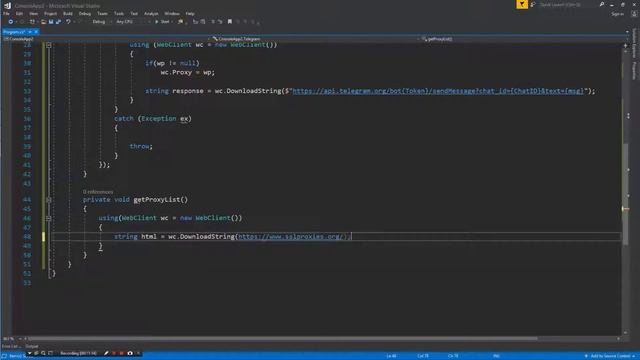Click the Save toolbar icon
The width and height of the screenshot is (640, 360).
tap(51, 22)
